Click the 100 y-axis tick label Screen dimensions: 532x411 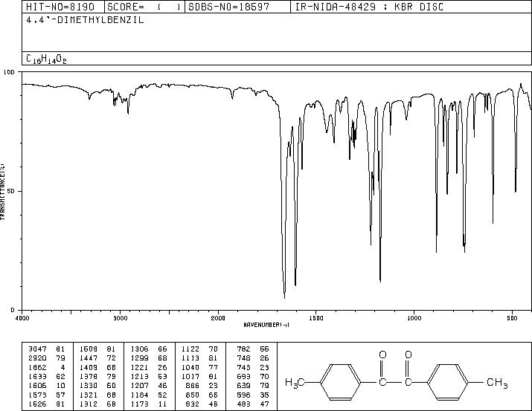click(9, 72)
